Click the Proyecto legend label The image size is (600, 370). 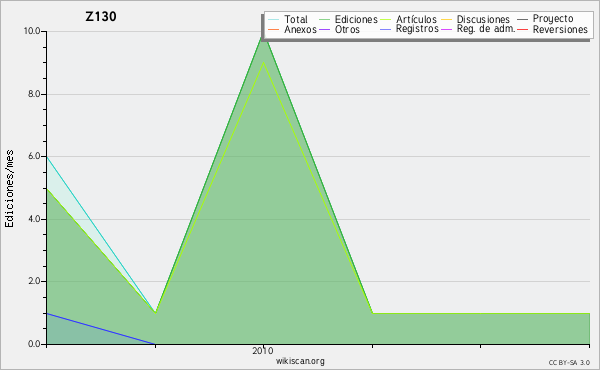point(553,19)
